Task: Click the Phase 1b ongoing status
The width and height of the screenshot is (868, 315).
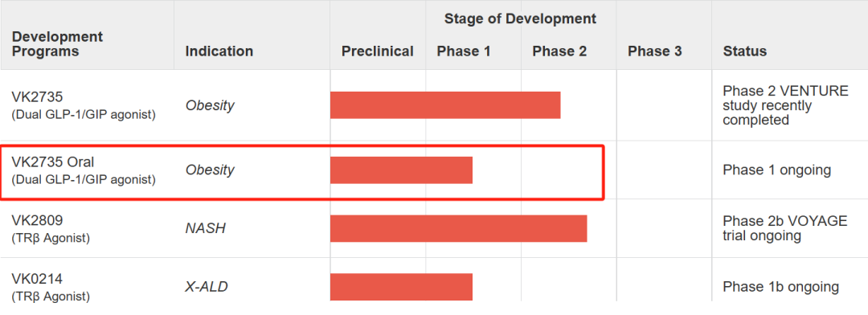Action: pos(780,288)
